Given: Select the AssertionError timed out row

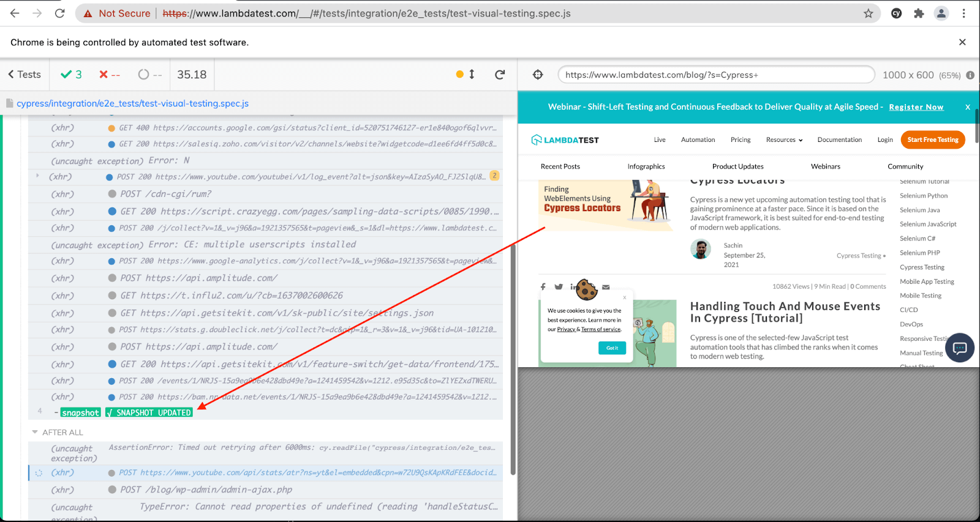Looking at the screenshot, I should 266,453.
